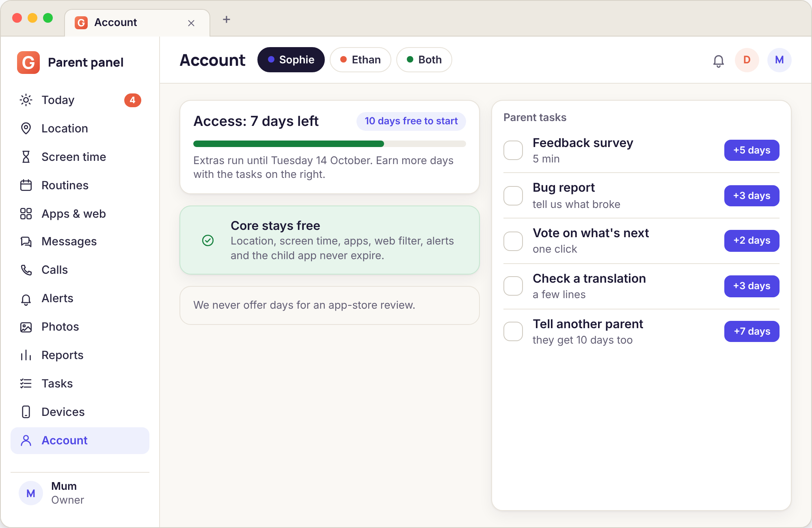Screen dimensions: 812x528
Task: Click the M avatar in the header
Action: pos(780,60)
